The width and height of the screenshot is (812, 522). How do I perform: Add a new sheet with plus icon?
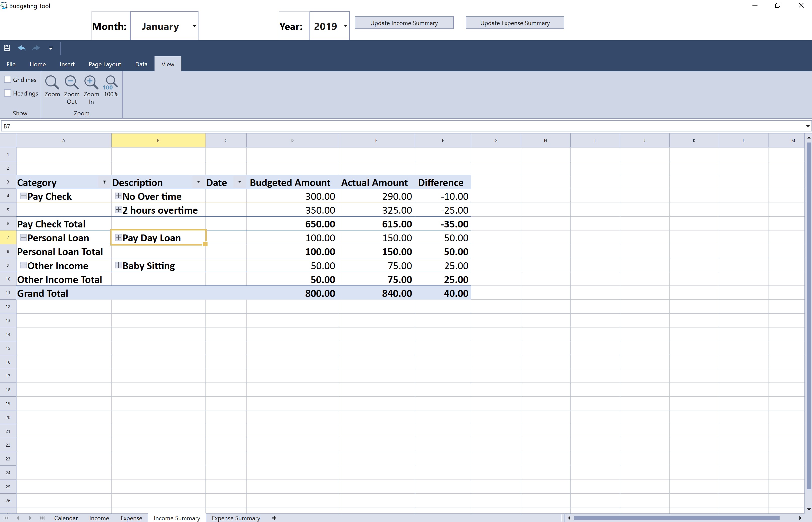pos(274,518)
